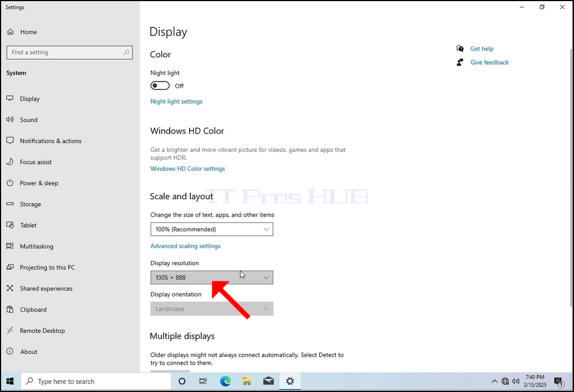Open Advanced scaling settings link
The image size is (574, 392).
185,246
